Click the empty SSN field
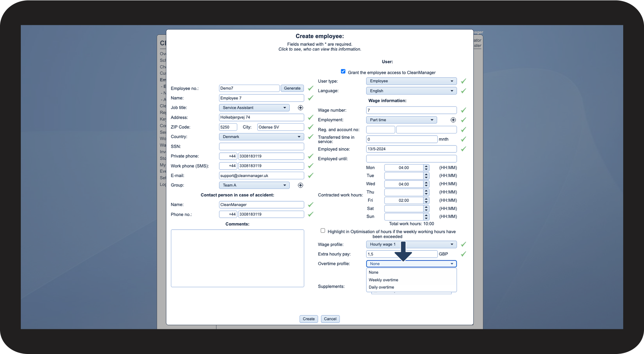The width and height of the screenshot is (644, 354). tap(261, 147)
